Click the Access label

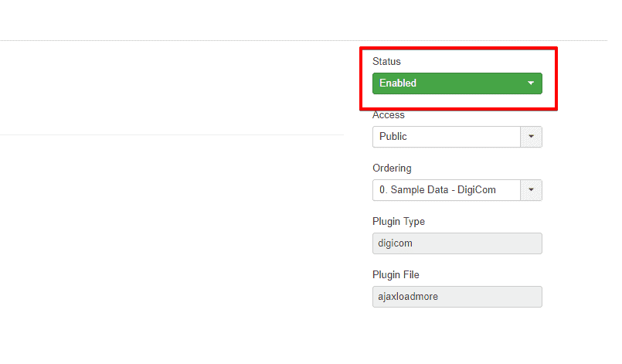[x=389, y=115]
